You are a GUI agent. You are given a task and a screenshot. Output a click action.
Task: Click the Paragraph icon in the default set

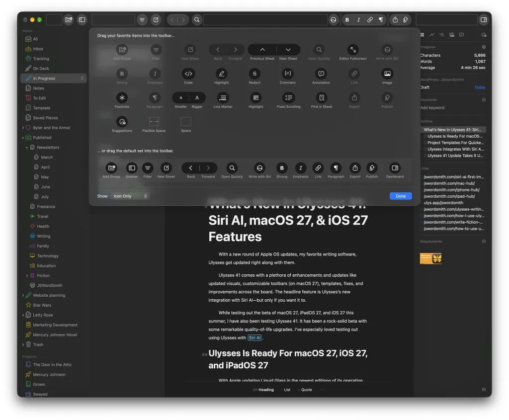coord(336,168)
